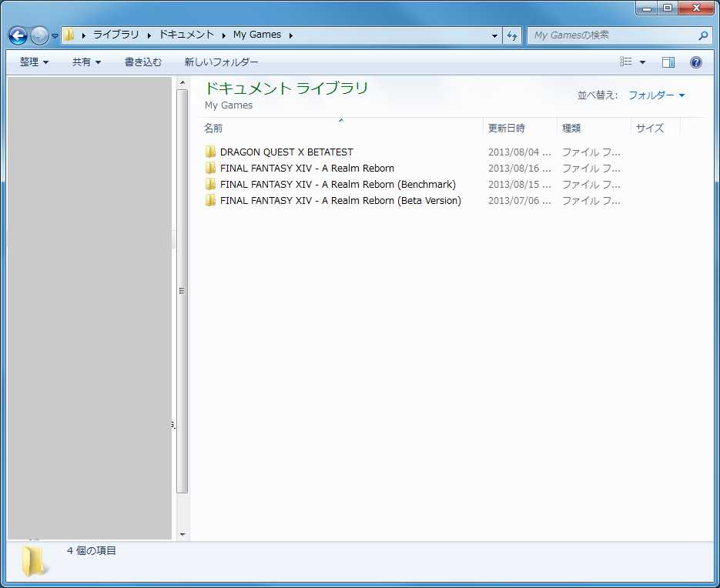Select FINAL FANTASY XIV - A Realm Reborn name

click(307, 168)
